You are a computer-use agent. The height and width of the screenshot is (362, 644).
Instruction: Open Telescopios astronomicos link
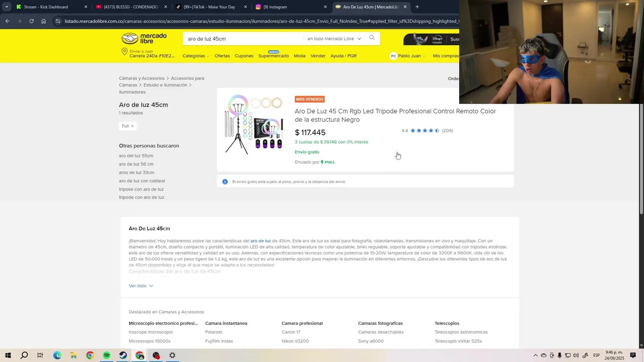(461, 332)
